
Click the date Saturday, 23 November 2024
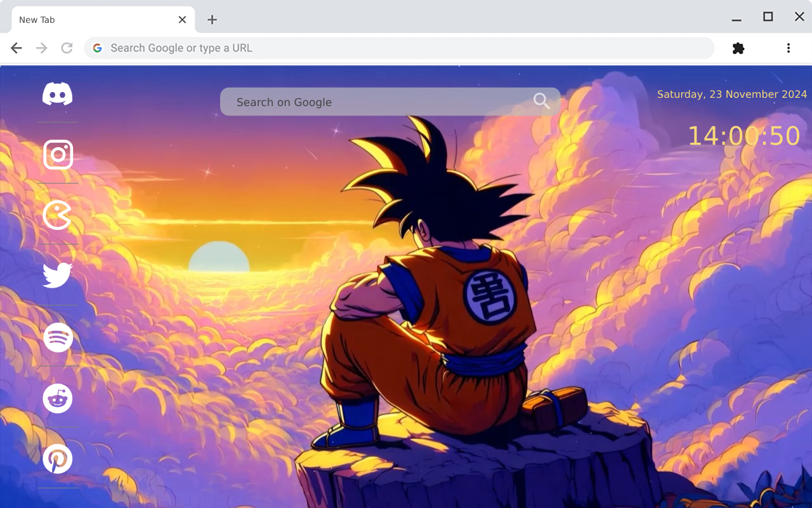(732, 94)
